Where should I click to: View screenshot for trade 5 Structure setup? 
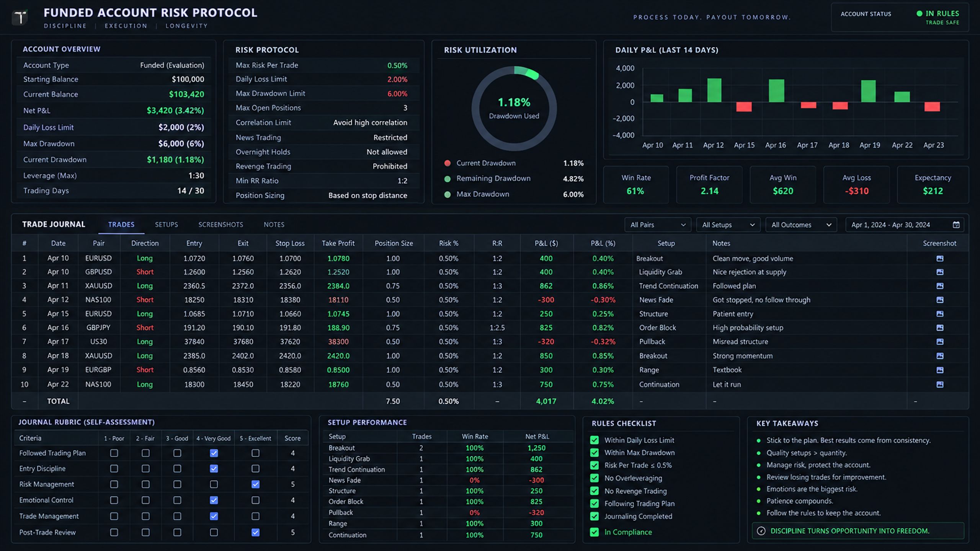tap(940, 314)
